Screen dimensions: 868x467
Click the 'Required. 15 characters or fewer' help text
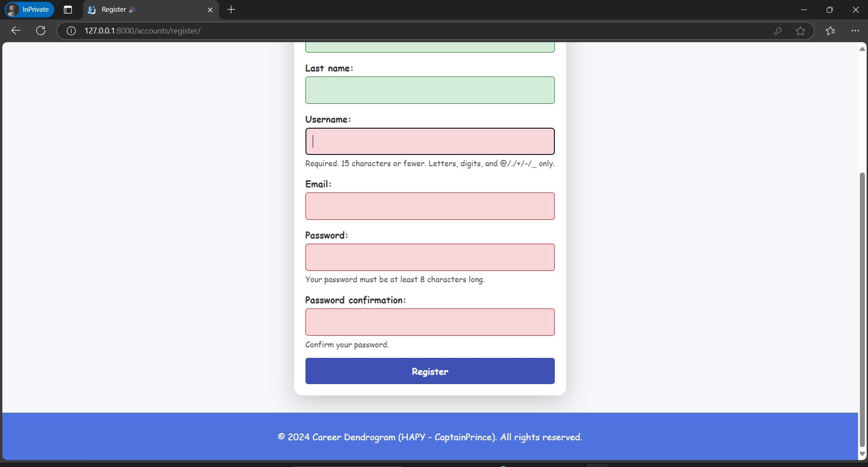tap(430, 164)
